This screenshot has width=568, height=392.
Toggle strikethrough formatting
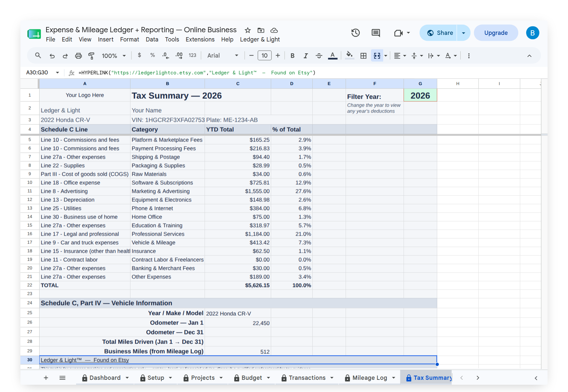coord(319,56)
